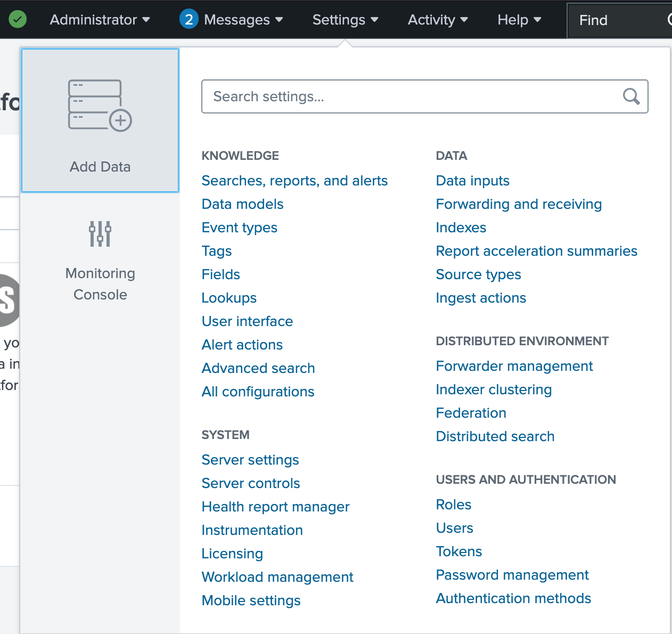This screenshot has height=634, width=672.
Task: Collapse the Settings dropdown menu
Action: click(345, 20)
